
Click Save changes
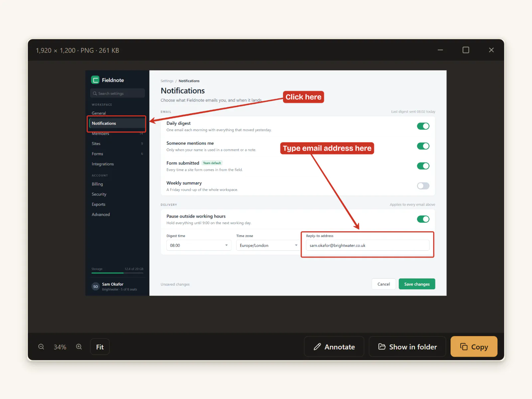tap(417, 284)
